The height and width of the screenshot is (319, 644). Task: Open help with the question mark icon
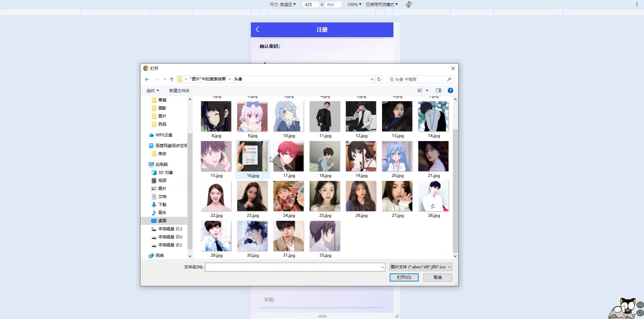(x=450, y=90)
